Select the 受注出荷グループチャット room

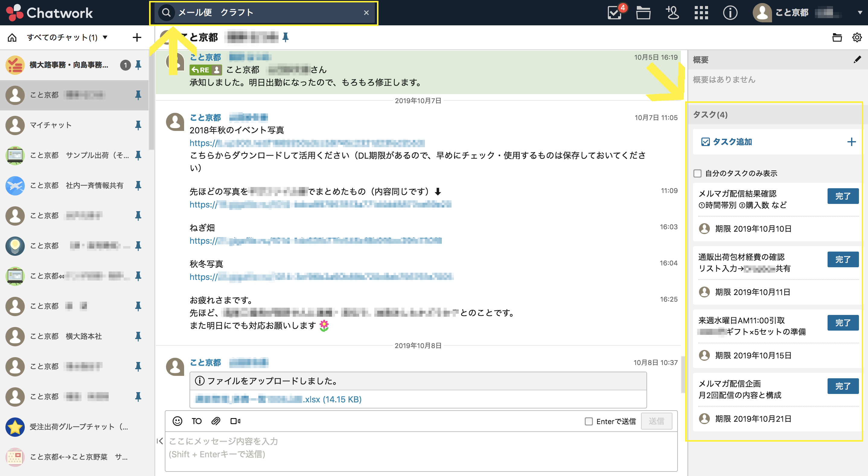coord(78,427)
